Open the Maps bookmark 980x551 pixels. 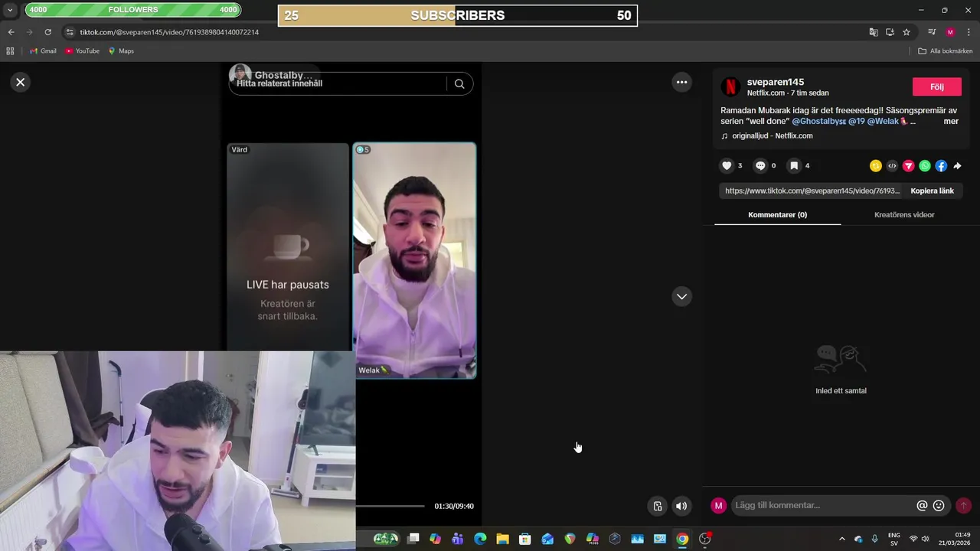[121, 51]
